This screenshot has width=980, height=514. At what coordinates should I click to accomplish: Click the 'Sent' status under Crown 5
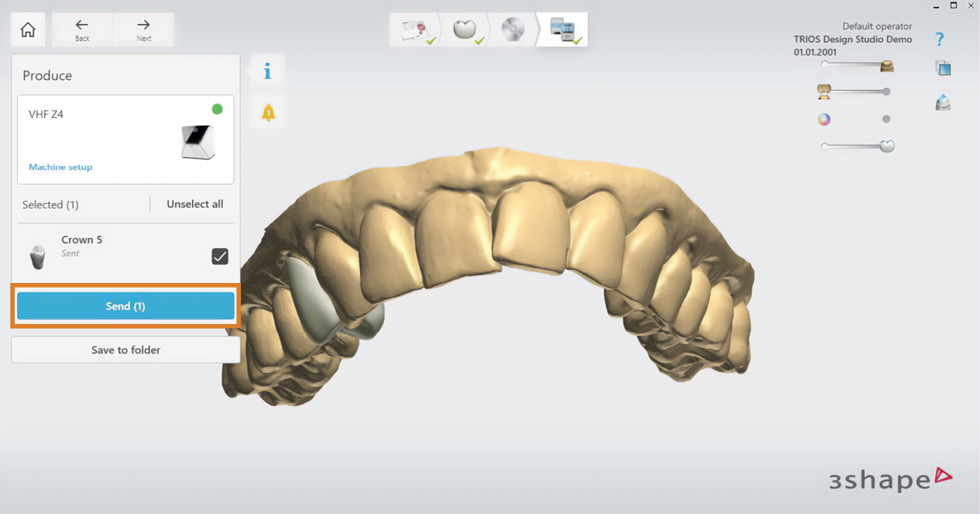pyautogui.click(x=70, y=253)
